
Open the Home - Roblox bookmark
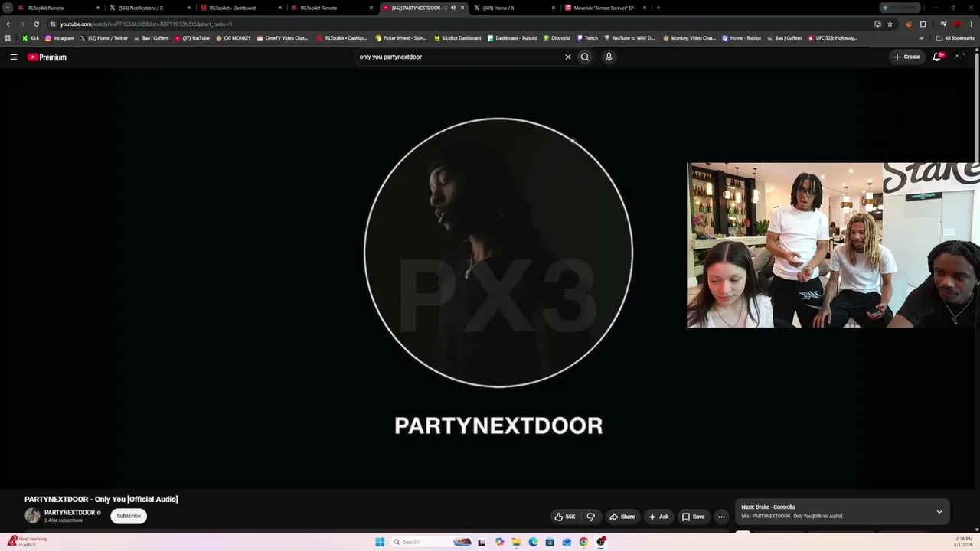741,38
